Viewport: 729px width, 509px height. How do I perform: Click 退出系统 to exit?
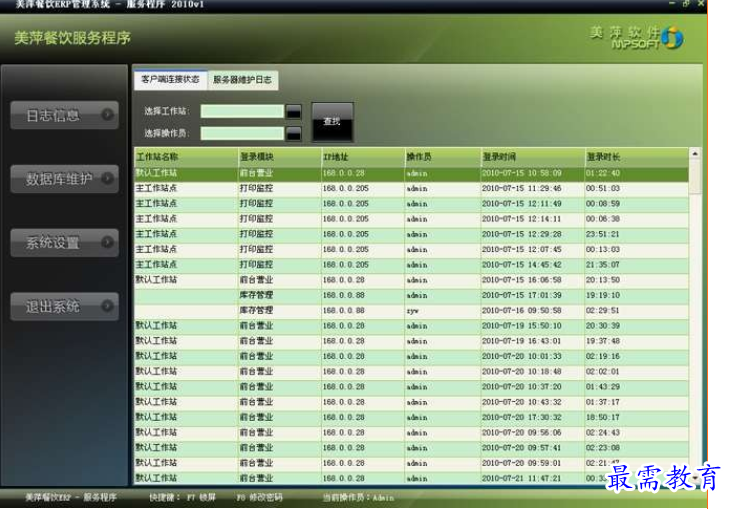(x=64, y=306)
